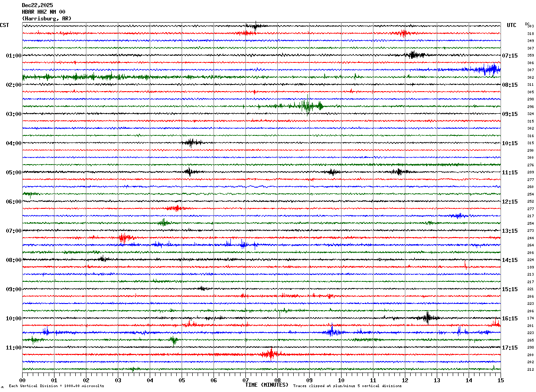536x392 pixels.
Task: Click the DC offset value "189"
Action: 530,268
